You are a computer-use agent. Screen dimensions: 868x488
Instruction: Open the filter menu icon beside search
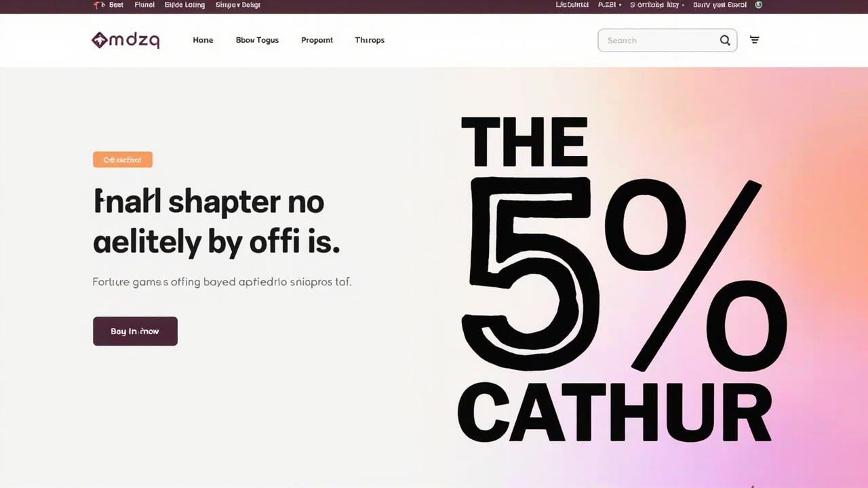point(754,40)
